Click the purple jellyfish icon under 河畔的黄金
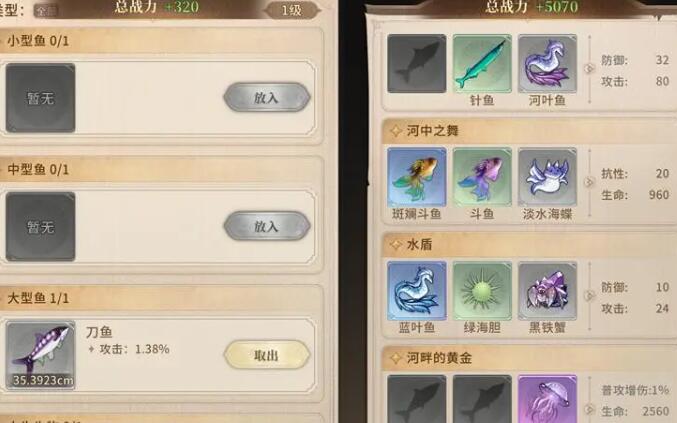The image size is (677, 423). tap(547, 399)
